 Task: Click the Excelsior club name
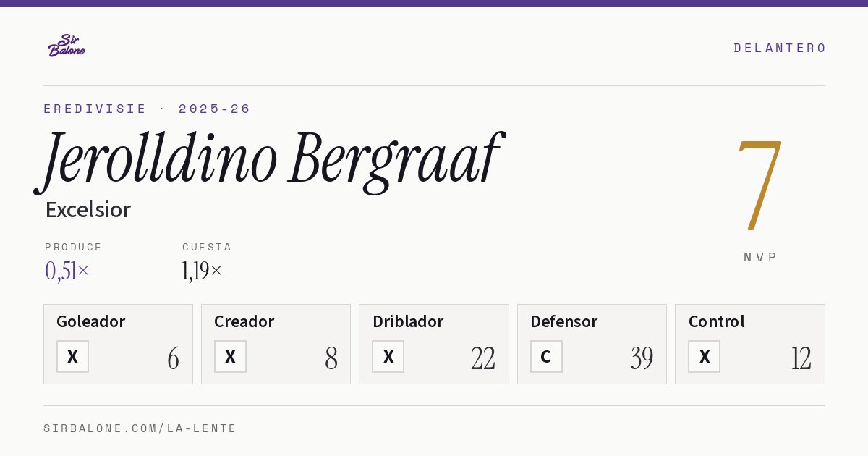[88, 210]
